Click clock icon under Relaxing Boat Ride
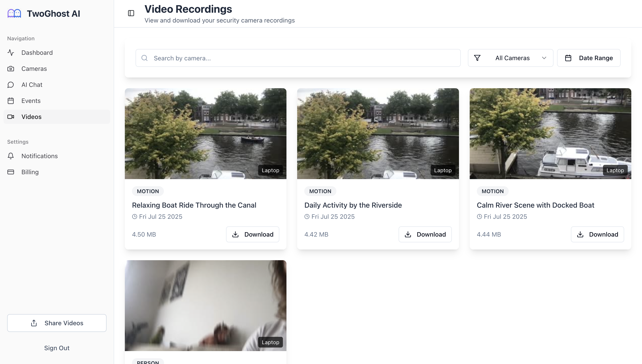Image resolution: width=642 pixels, height=364 pixels. 135,217
